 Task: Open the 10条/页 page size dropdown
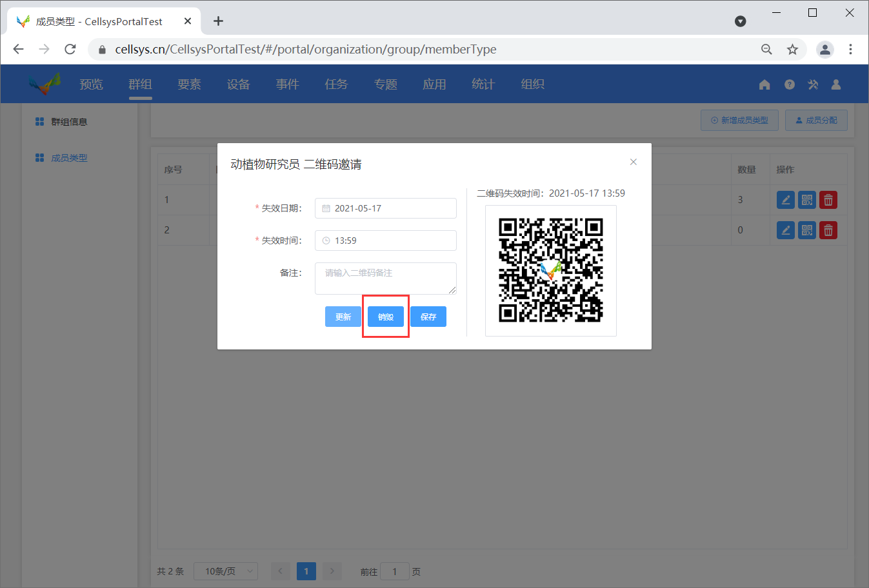226,571
